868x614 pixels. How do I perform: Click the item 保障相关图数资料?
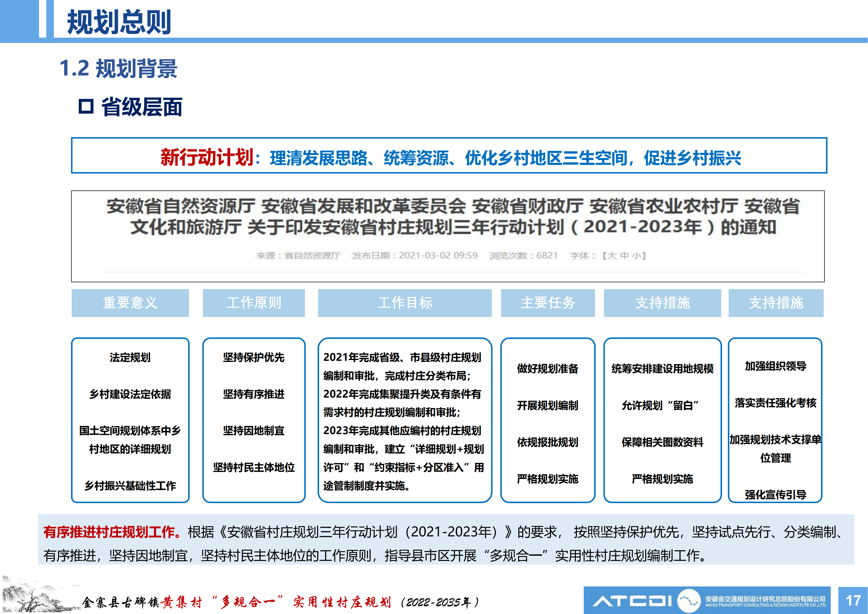662,442
